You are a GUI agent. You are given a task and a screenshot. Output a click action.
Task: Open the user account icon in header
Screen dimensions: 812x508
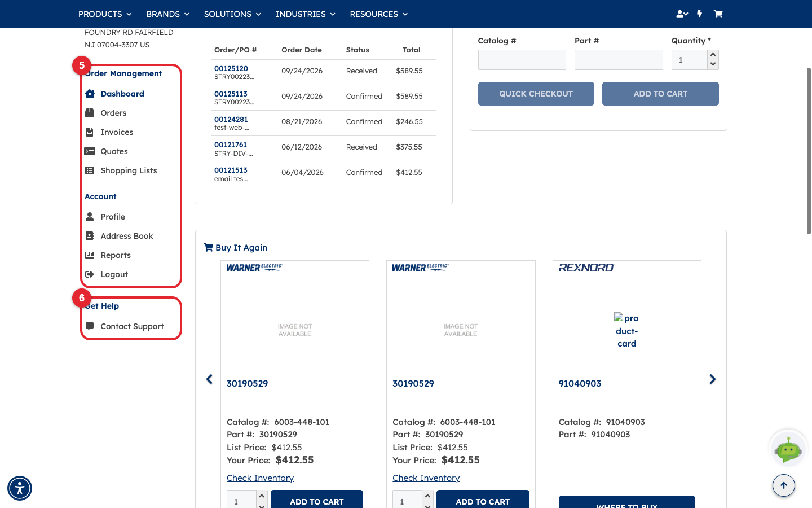point(682,14)
